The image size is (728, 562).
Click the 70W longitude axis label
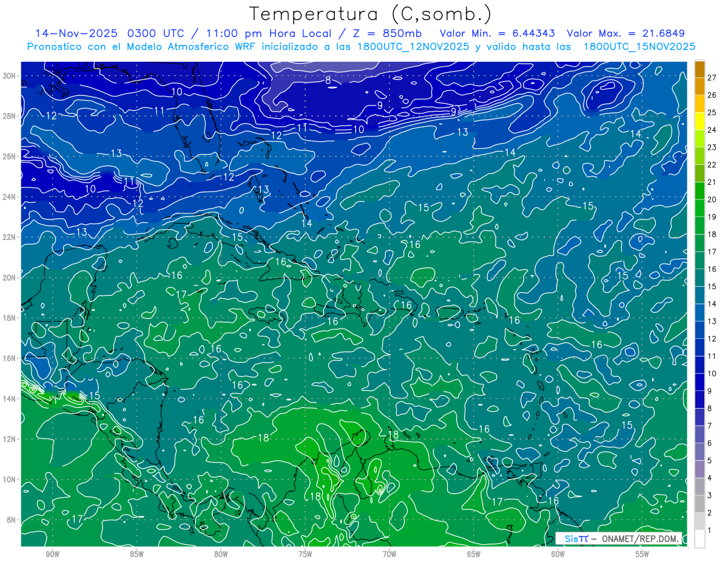coord(389,554)
